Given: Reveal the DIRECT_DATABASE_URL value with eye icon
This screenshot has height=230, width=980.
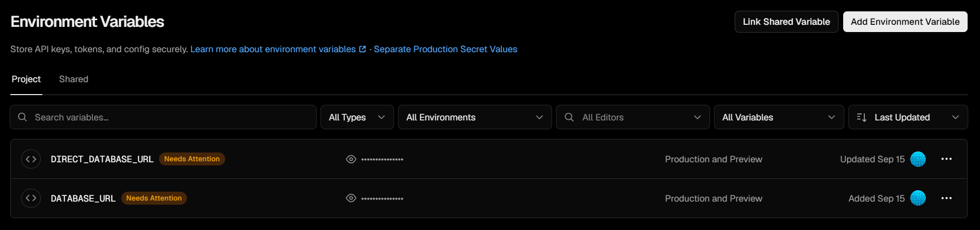Looking at the screenshot, I should [351, 159].
